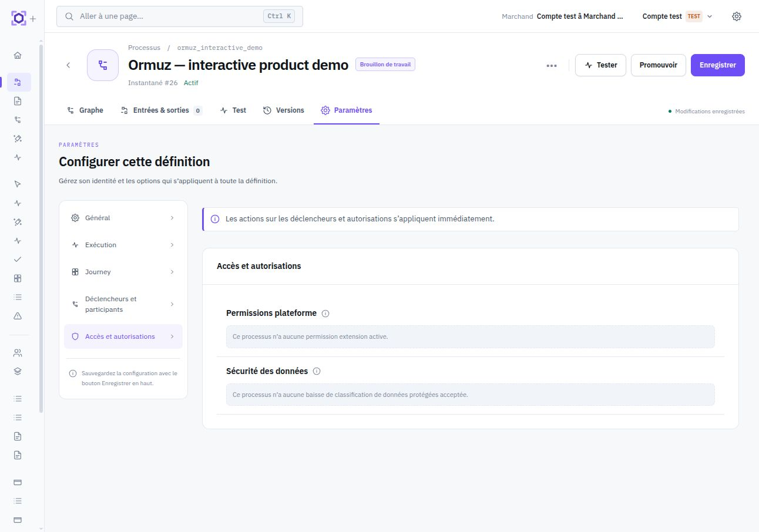759x532 pixels.
Task: Expand the Déclencheurs et participants chevron
Action: (172, 304)
